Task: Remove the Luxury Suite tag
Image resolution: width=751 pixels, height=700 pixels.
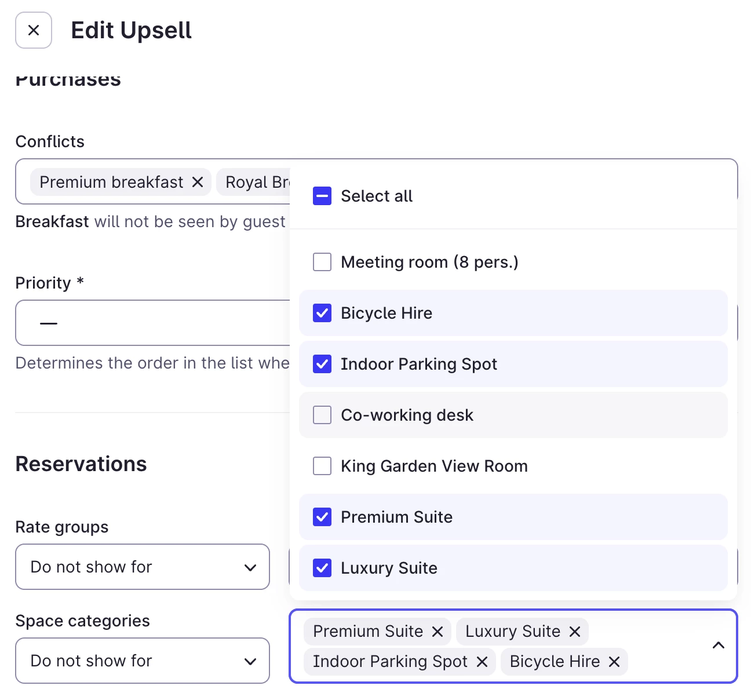Action: [575, 632]
